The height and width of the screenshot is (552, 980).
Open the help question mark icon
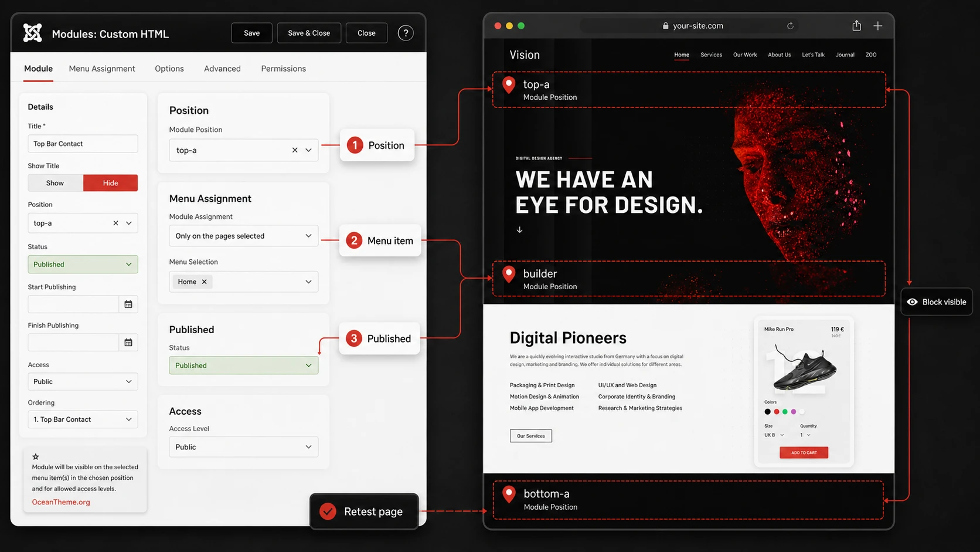[x=406, y=33]
